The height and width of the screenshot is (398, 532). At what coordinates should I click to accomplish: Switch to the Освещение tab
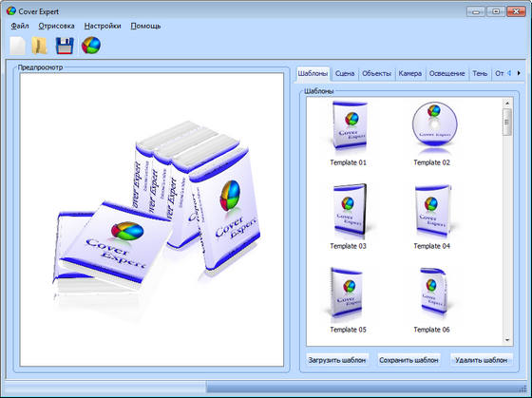446,74
